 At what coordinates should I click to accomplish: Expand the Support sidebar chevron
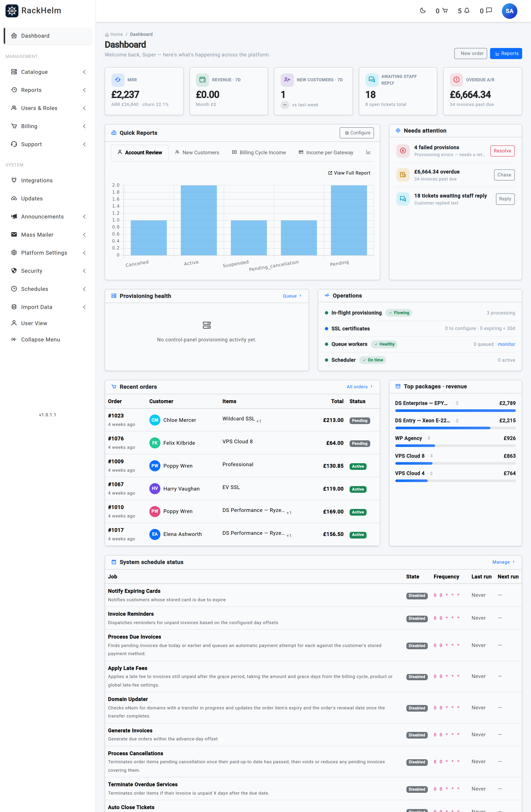pos(84,144)
